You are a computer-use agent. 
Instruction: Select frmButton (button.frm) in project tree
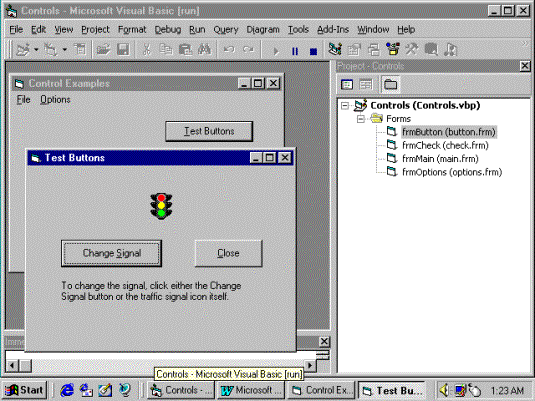tap(449, 132)
